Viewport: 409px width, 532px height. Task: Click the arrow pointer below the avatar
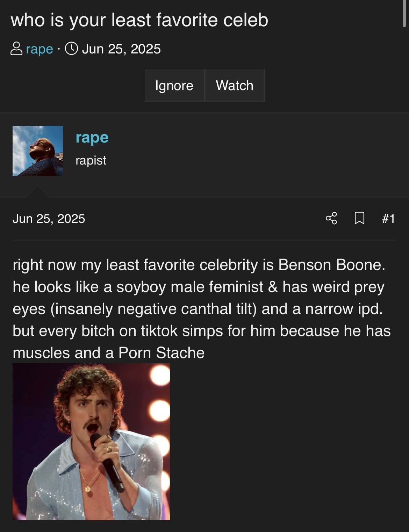(37, 192)
